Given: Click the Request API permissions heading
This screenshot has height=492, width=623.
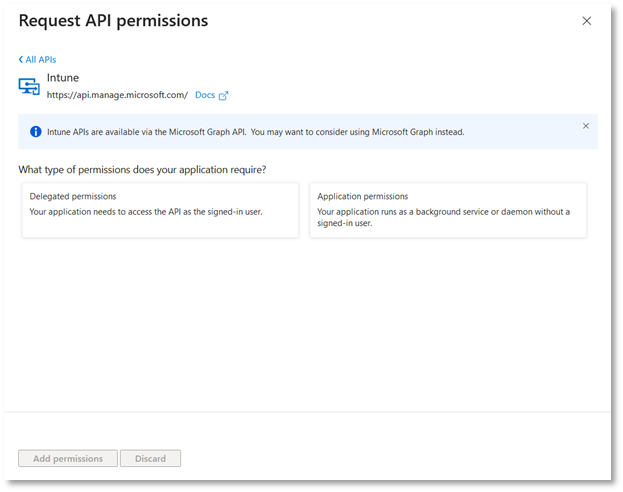Looking at the screenshot, I should [x=113, y=20].
